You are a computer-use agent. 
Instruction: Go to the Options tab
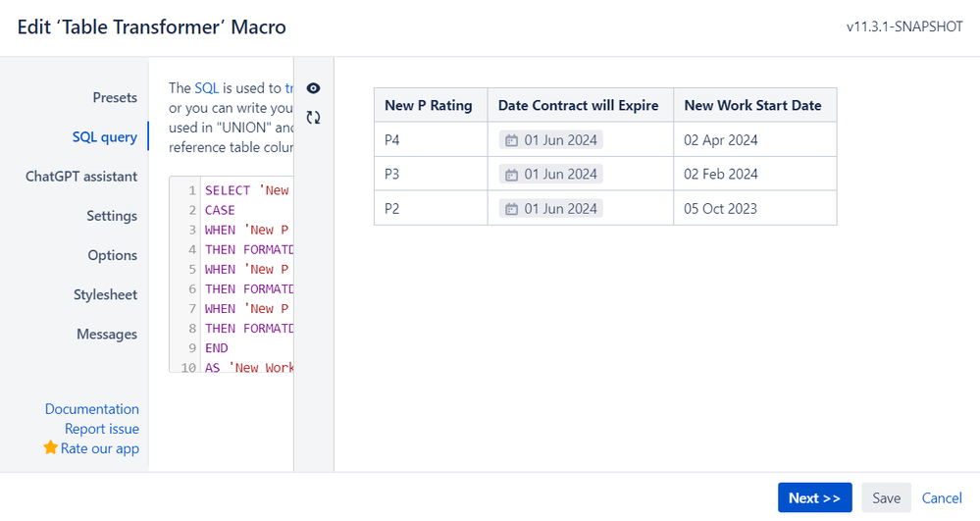(x=113, y=255)
